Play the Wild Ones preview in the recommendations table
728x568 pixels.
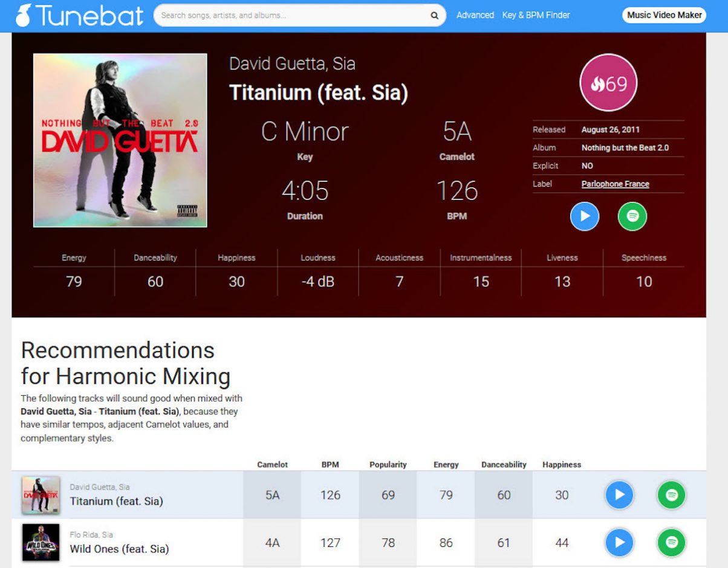[x=619, y=542]
